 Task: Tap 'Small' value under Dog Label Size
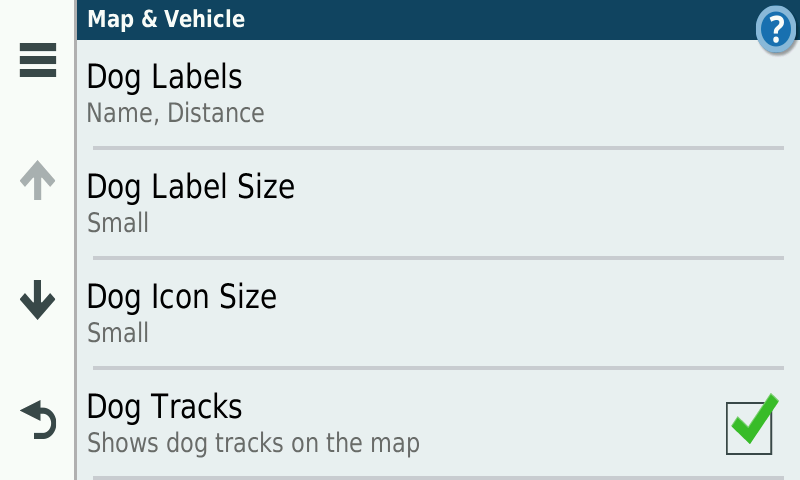[x=118, y=223]
